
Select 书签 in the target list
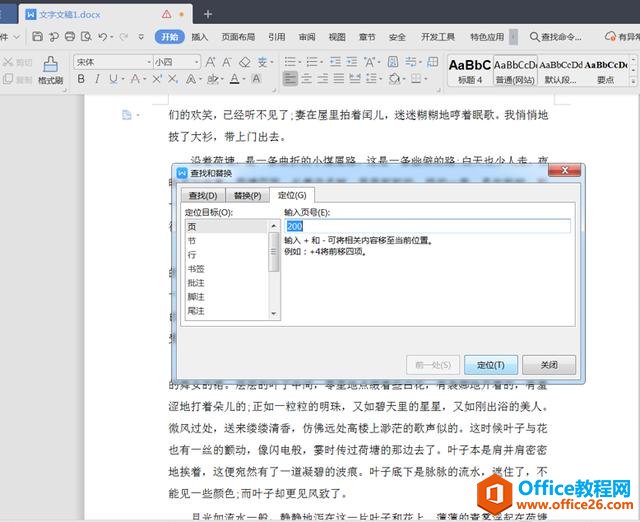227,269
